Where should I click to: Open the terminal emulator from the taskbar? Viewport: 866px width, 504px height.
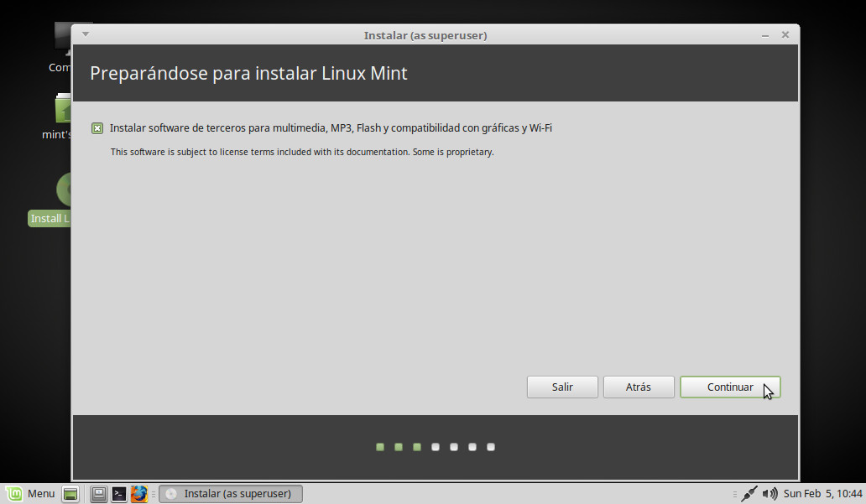(118, 493)
